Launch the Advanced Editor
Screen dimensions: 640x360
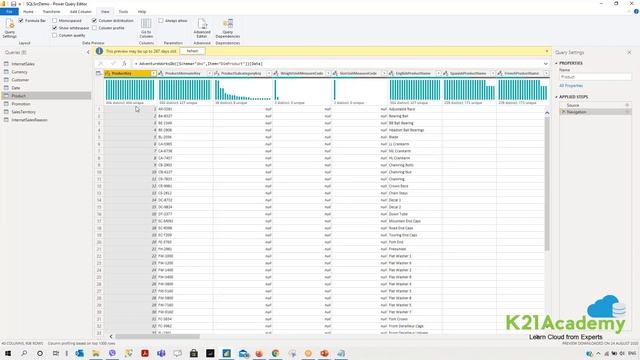click(x=202, y=28)
